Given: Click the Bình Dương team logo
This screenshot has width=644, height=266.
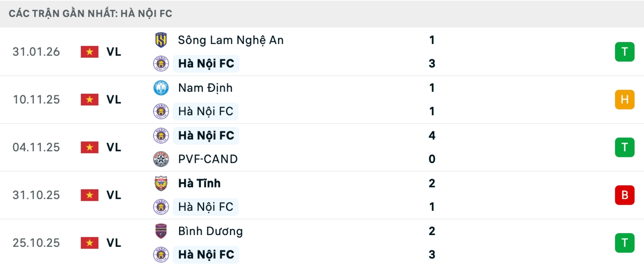Looking at the screenshot, I should pyautogui.click(x=161, y=231).
